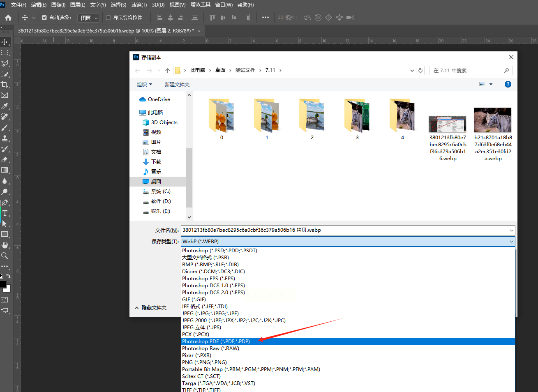Screen dimensions: 538x392
Task: Enable the 显示变换控件 checkbox
Action: pyautogui.click(x=109, y=18)
